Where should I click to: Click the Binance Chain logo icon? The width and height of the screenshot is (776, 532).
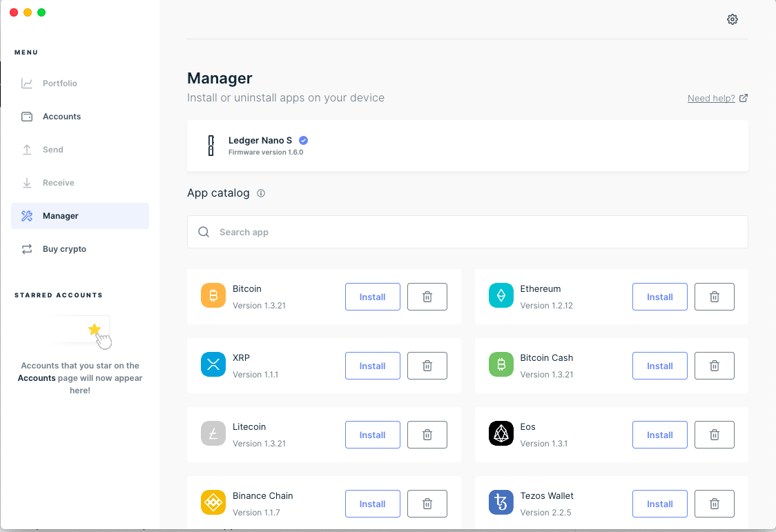(213, 502)
